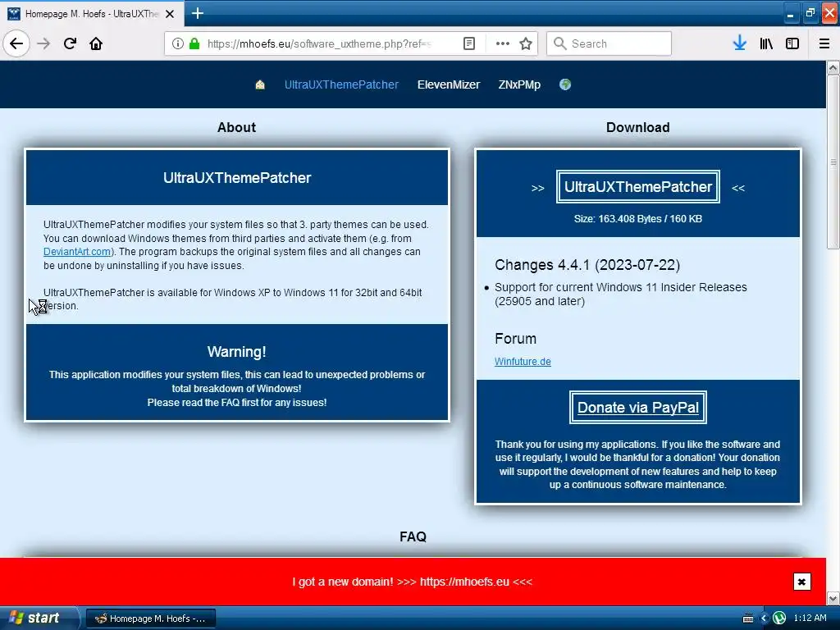Open ZNxPMp navigation item
The height and width of the screenshot is (630, 840).
519,84
